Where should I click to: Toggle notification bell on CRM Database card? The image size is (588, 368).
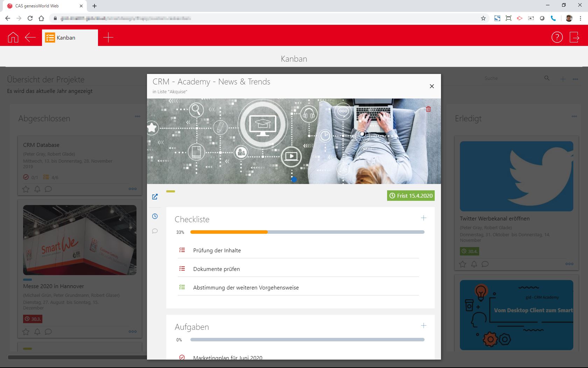(37, 189)
